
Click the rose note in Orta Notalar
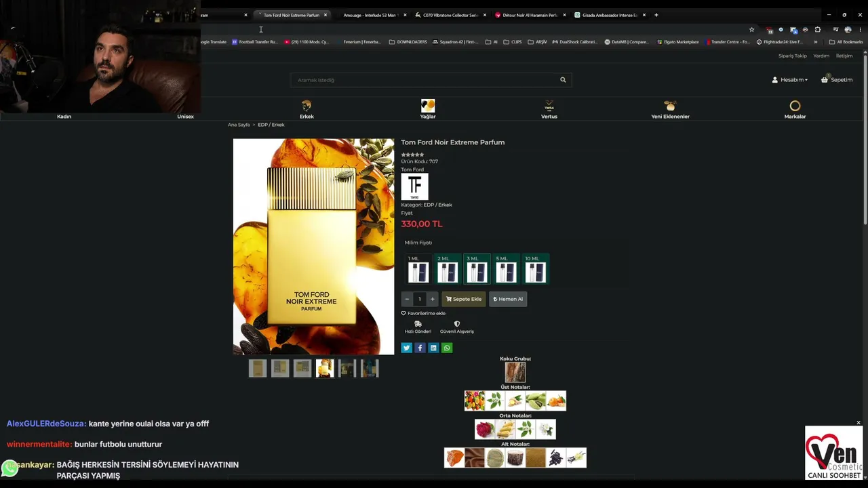click(485, 429)
